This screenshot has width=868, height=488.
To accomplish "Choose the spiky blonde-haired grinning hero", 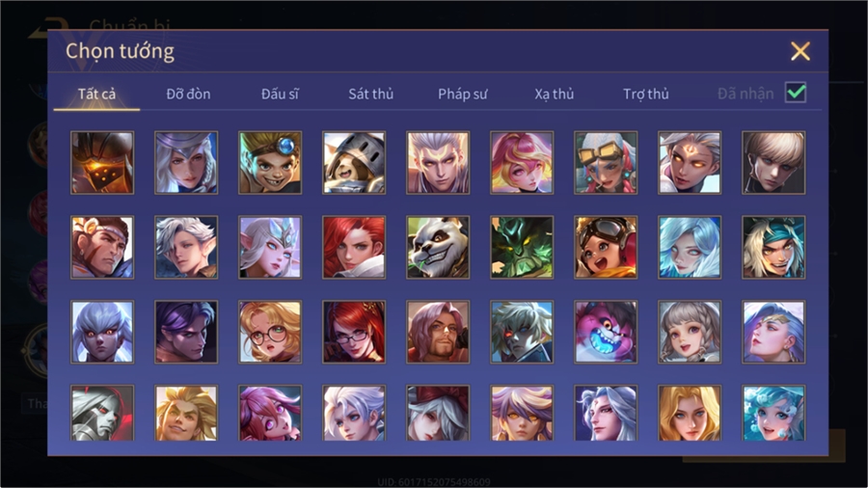I will point(186,414).
